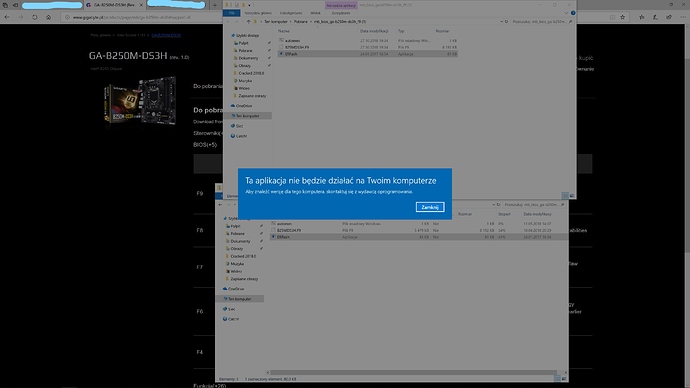Refresh the folder in upper Explorer address bar

tap(506, 22)
